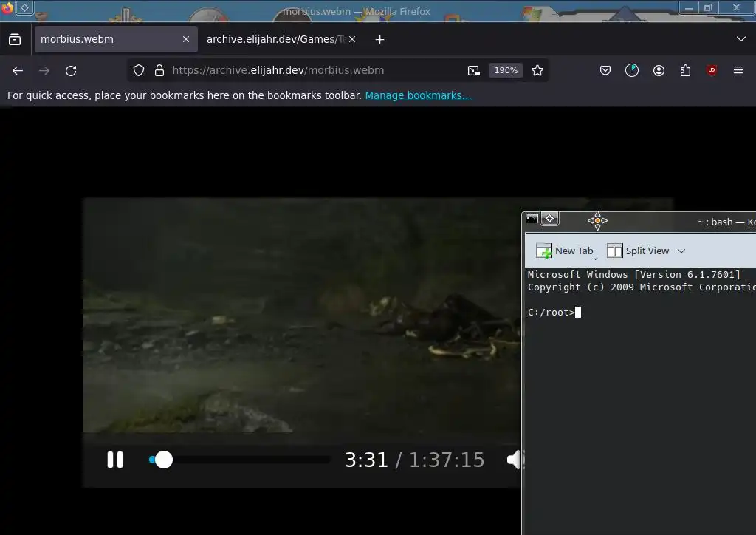Pause the morbius.webm video
Viewport: 756px width, 535px height.
(x=115, y=460)
